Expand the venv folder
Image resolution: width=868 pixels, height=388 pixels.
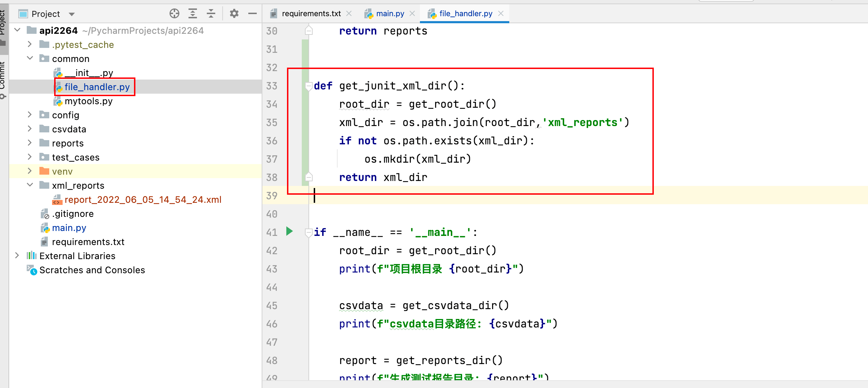point(30,171)
